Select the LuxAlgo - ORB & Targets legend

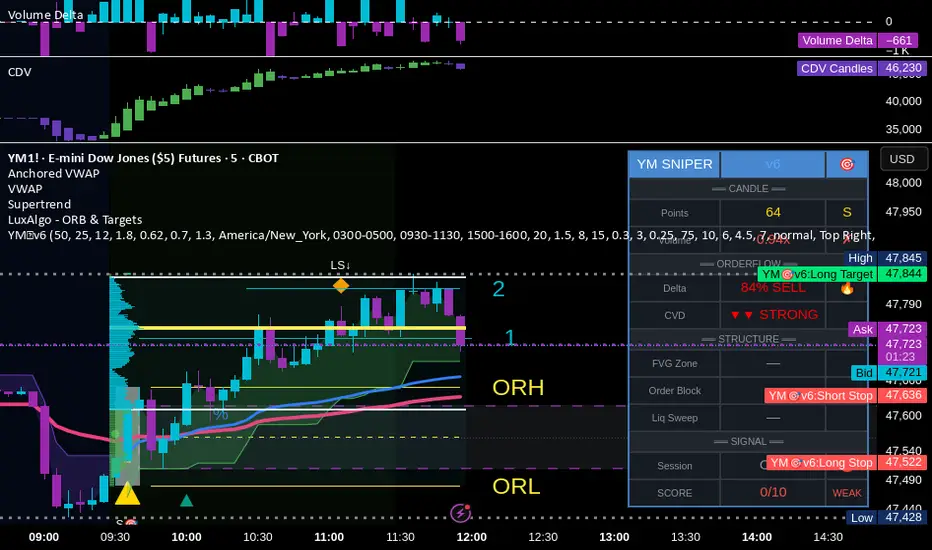(x=75, y=220)
